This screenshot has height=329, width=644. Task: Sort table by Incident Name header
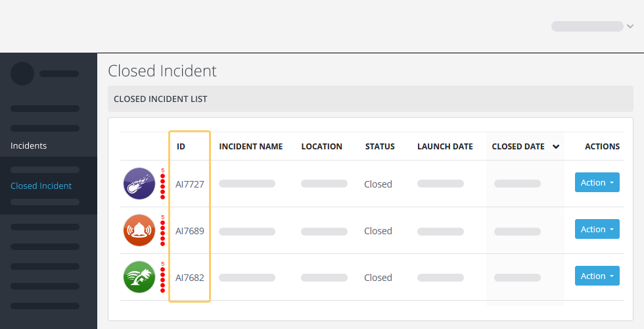tap(251, 146)
